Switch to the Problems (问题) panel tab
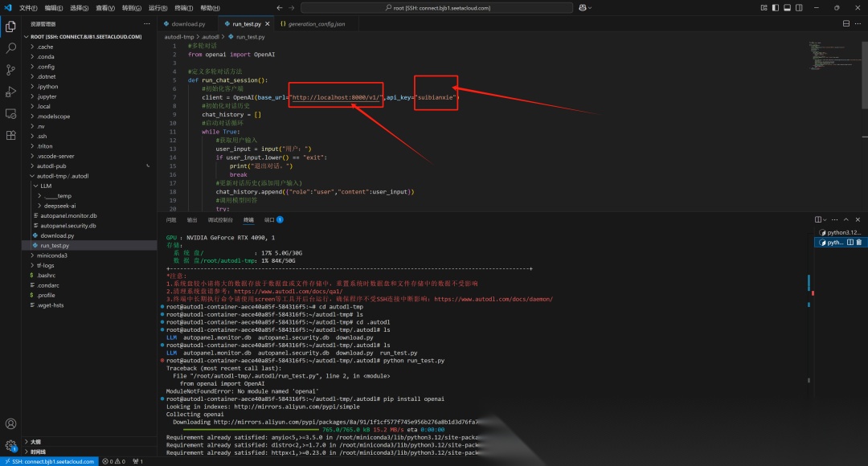Image resolution: width=868 pixels, height=466 pixels. pos(171,219)
